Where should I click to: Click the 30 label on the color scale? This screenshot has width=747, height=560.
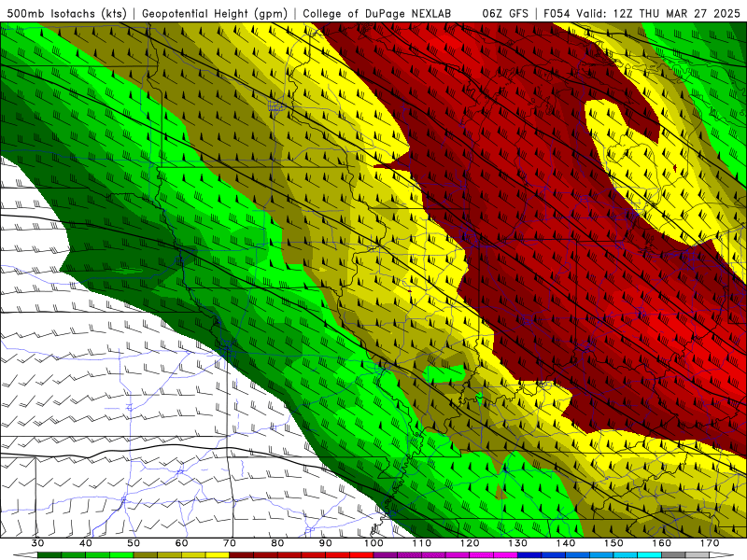(x=37, y=543)
